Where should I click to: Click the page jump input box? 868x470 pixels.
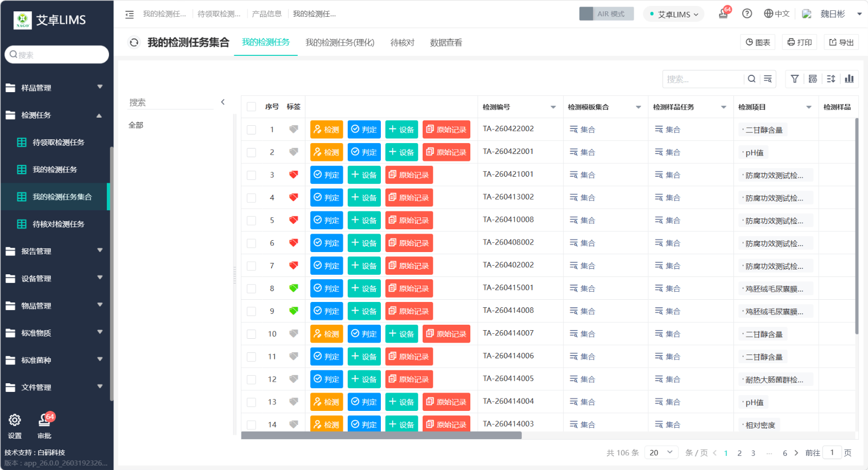(832, 453)
